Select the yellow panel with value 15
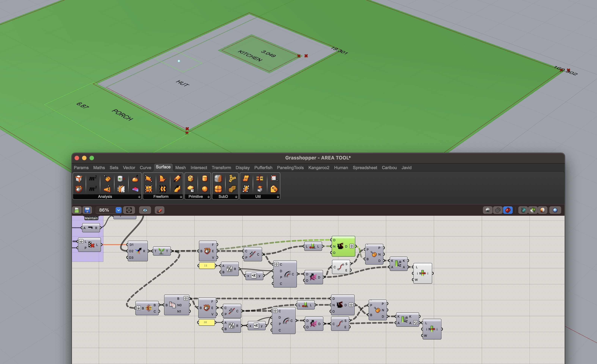Viewport: 597px width, 364px height. pos(207,265)
